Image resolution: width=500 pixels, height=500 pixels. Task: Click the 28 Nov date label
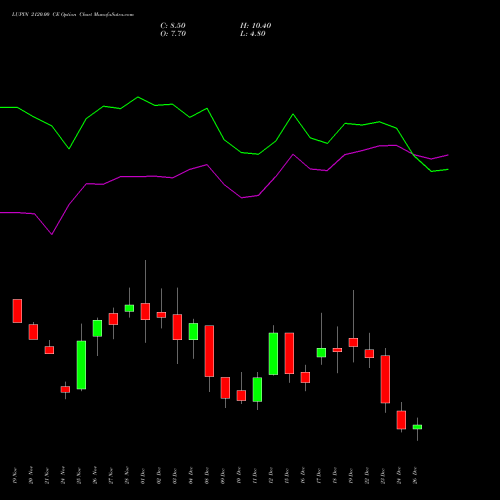tap(127, 476)
